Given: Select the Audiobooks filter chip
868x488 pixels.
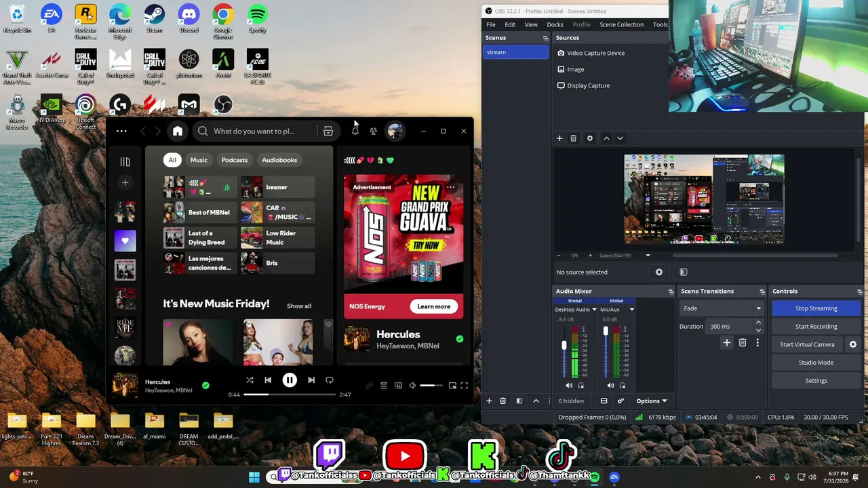Looking at the screenshot, I should point(279,160).
